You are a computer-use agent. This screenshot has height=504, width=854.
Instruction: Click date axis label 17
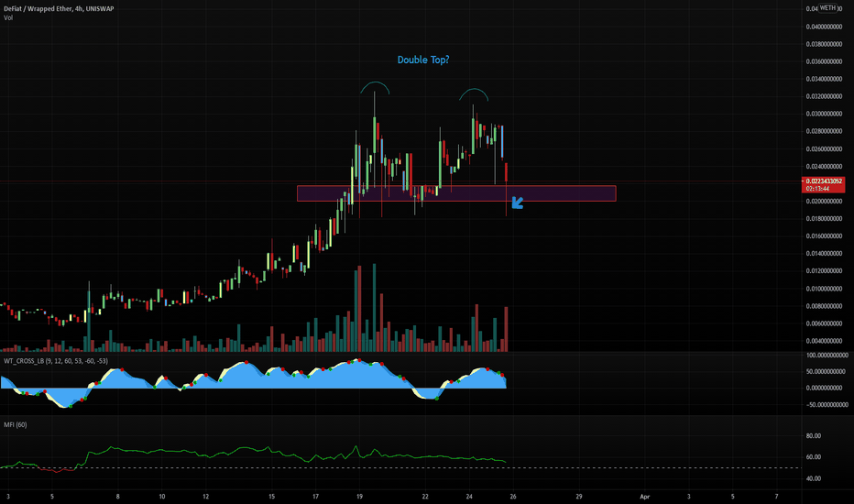pyautogui.click(x=315, y=497)
